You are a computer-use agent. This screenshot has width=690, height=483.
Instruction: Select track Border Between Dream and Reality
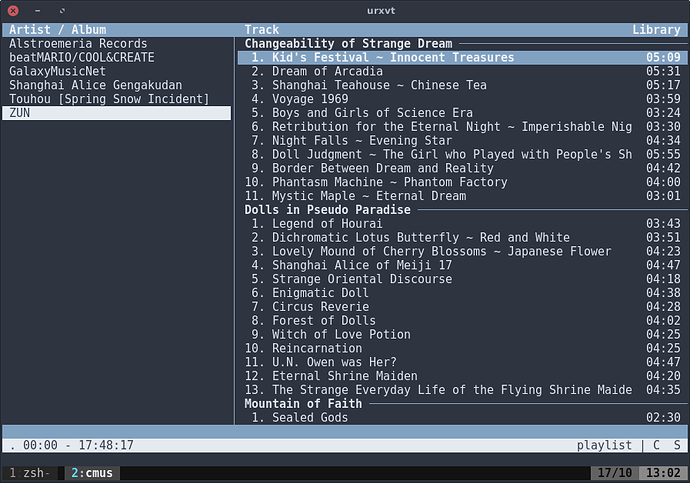click(462, 168)
